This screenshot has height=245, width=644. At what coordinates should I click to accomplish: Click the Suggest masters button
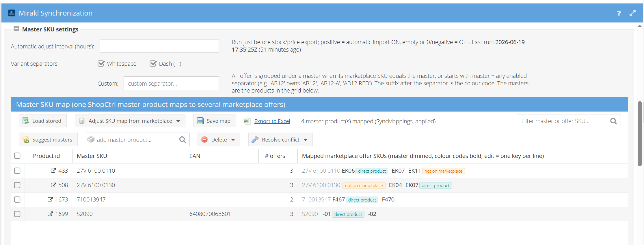coord(48,140)
